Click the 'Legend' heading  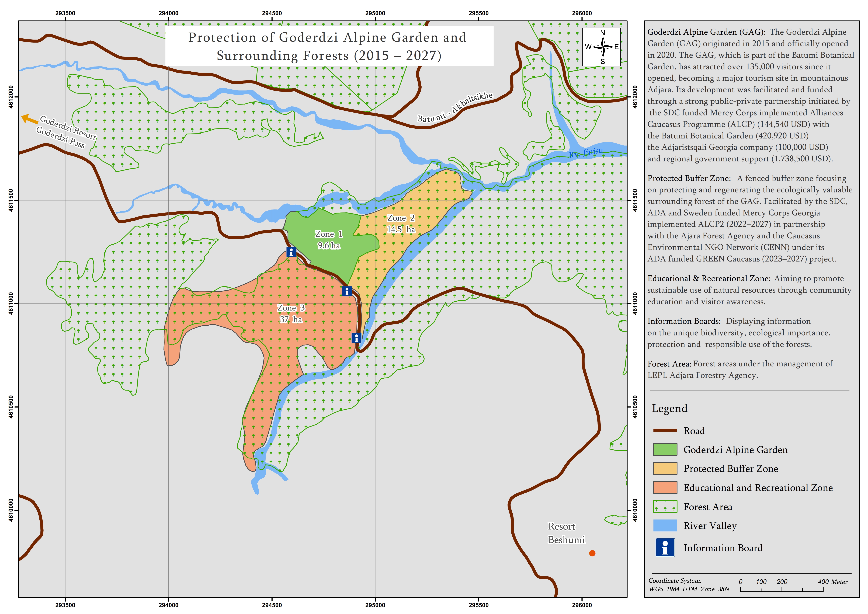tap(669, 408)
